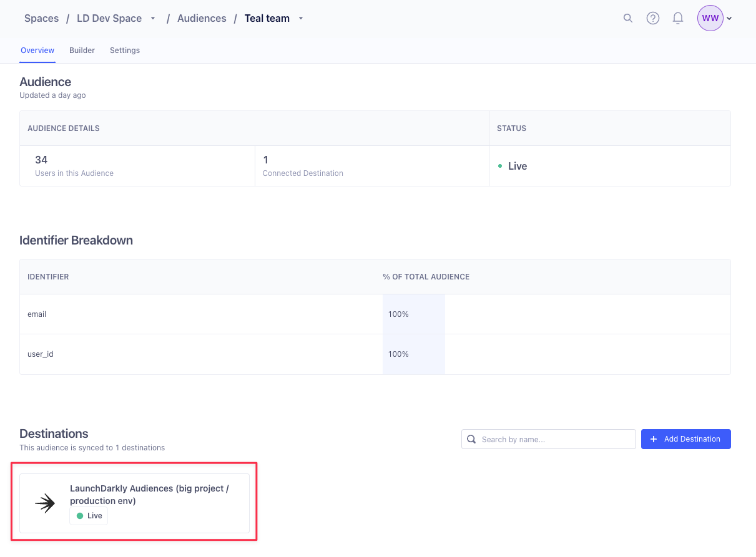Switch to the Builder tab
Image resolution: width=756 pixels, height=557 pixels.
pyautogui.click(x=82, y=51)
